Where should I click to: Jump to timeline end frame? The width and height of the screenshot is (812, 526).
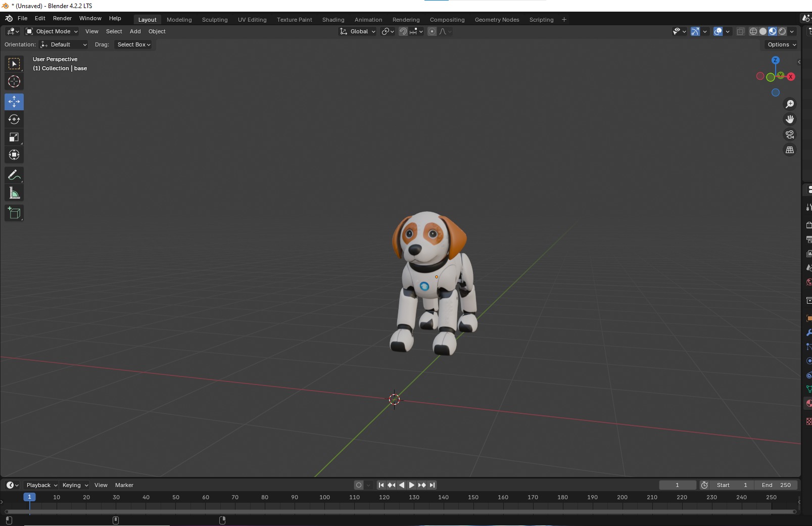[432, 485]
